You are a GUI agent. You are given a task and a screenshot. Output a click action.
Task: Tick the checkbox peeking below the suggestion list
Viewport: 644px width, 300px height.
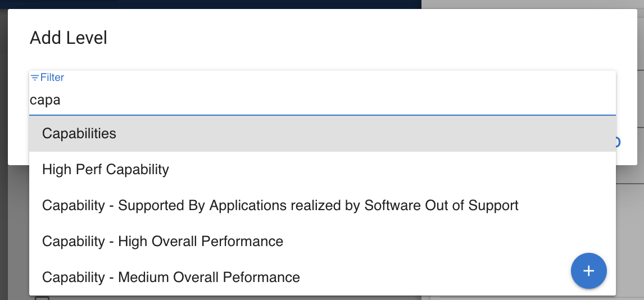coord(42,298)
